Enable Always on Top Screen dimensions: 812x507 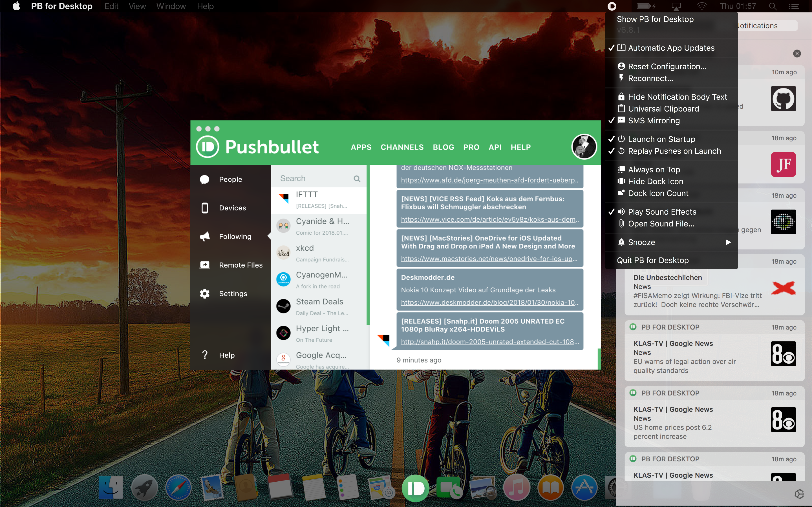[x=654, y=170]
